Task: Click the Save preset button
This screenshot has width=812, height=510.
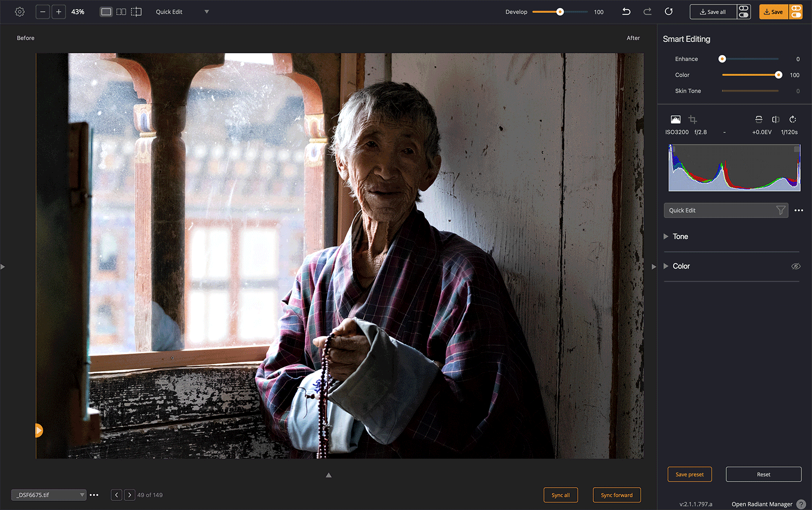Action: [689, 474]
